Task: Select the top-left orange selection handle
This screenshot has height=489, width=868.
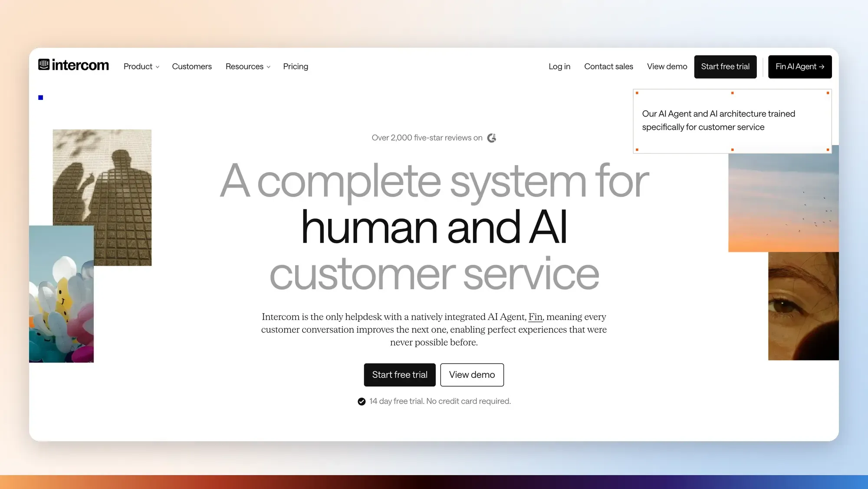Action: pos(637,93)
